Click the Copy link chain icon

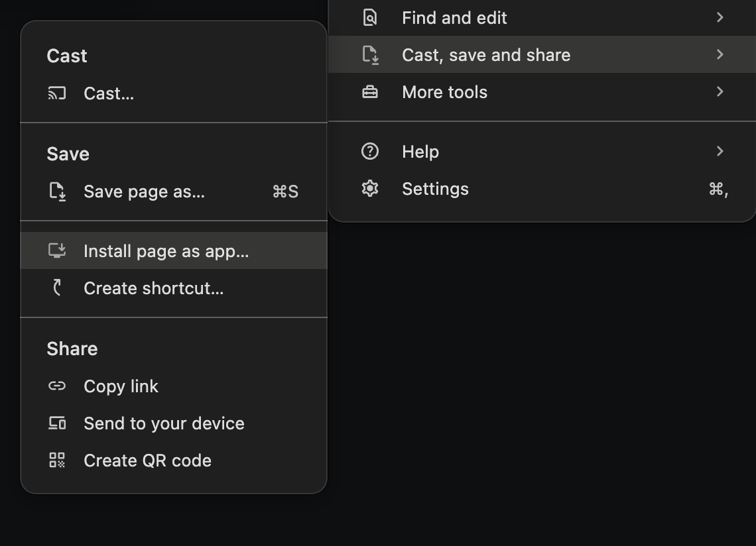point(57,386)
